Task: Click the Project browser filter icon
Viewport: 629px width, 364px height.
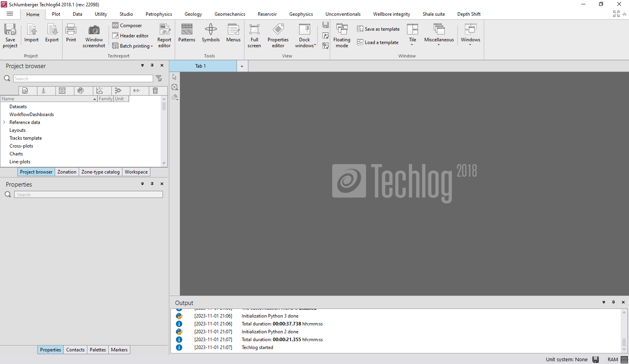Action: (159, 78)
